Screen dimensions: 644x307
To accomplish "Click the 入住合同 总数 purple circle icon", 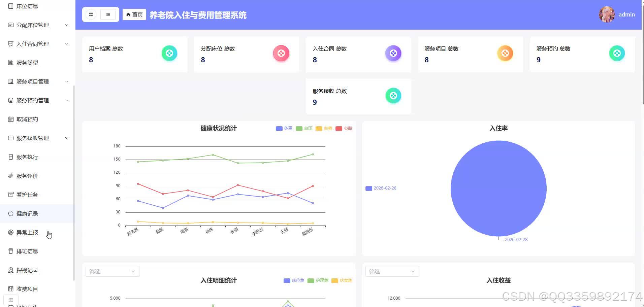I will pyautogui.click(x=393, y=53).
